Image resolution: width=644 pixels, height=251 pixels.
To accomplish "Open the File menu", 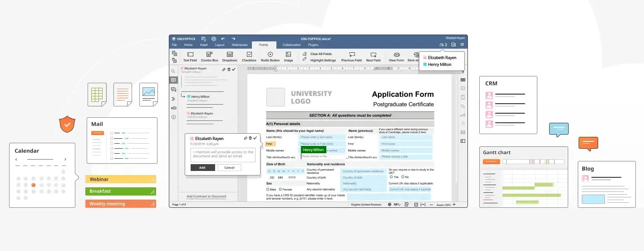I will coord(174,45).
